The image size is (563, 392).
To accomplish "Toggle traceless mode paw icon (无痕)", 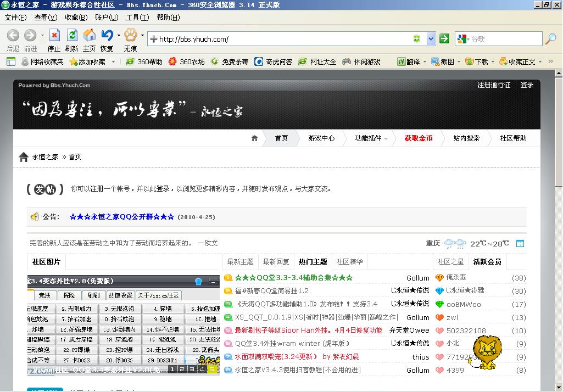I will 130,35.
